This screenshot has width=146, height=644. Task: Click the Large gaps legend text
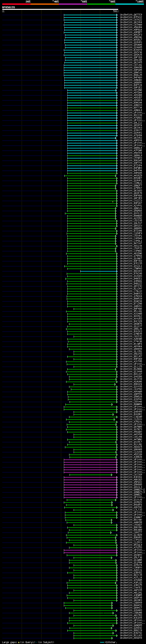click(28, 642)
